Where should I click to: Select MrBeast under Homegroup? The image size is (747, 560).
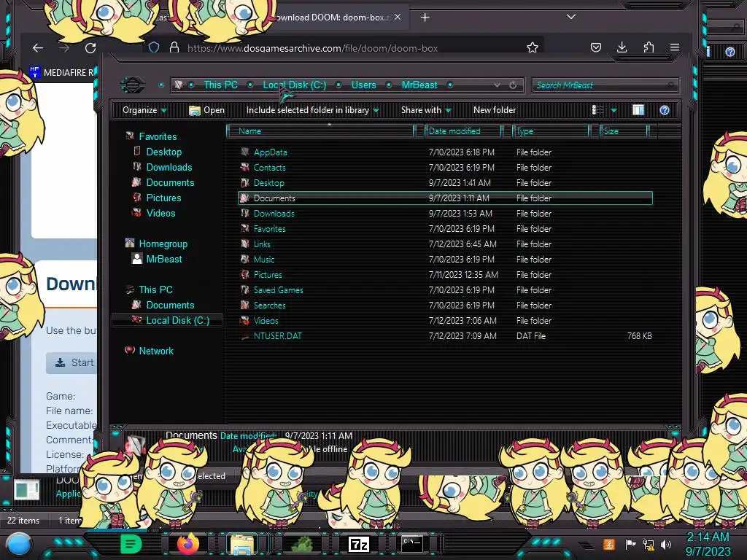coord(164,259)
